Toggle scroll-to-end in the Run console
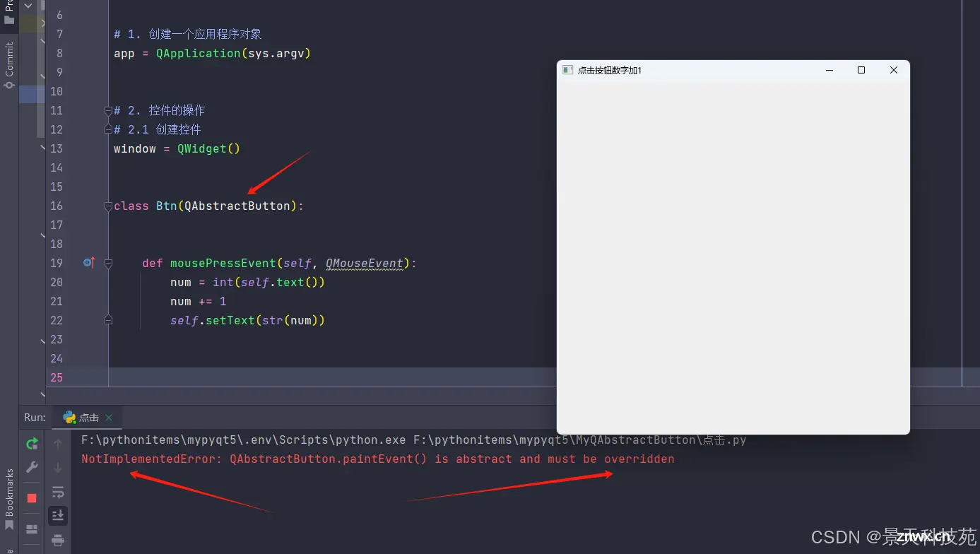This screenshot has height=554, width=980. tap(58, 515)
